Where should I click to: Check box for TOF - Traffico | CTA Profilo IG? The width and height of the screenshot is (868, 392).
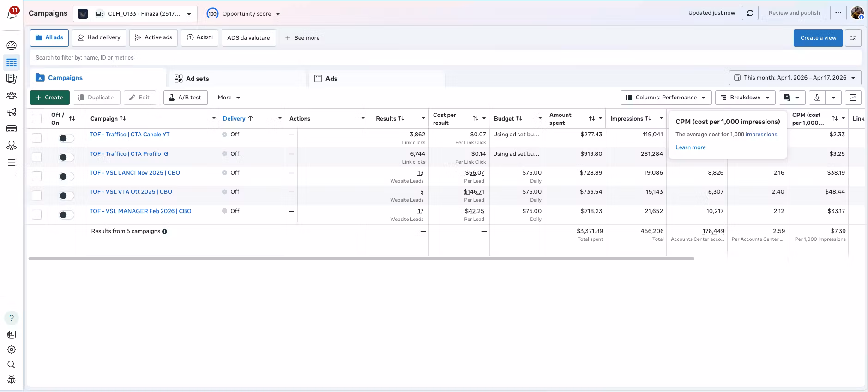[37, 157]
